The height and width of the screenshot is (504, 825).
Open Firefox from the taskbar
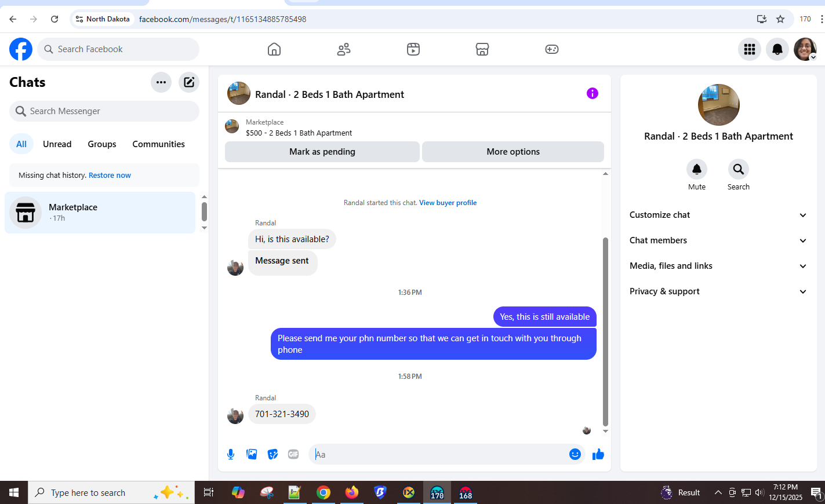click(x=352, y=492)
